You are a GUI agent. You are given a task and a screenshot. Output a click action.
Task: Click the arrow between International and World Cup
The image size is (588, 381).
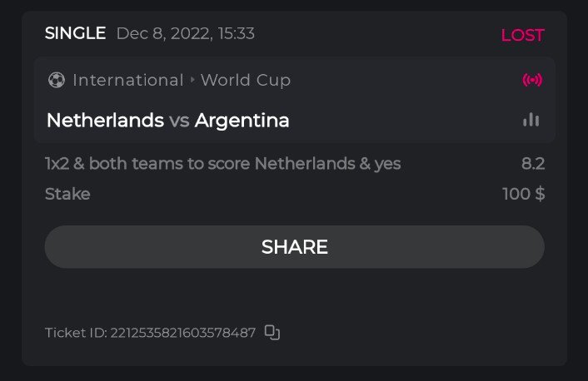192,81
